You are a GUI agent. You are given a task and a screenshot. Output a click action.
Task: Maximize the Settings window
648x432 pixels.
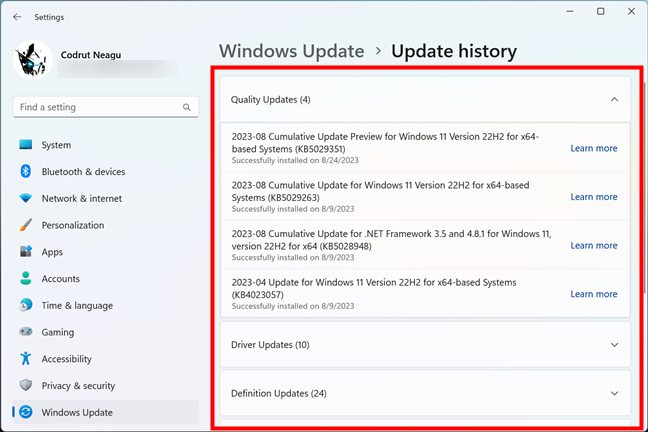[x=600, y=12]
